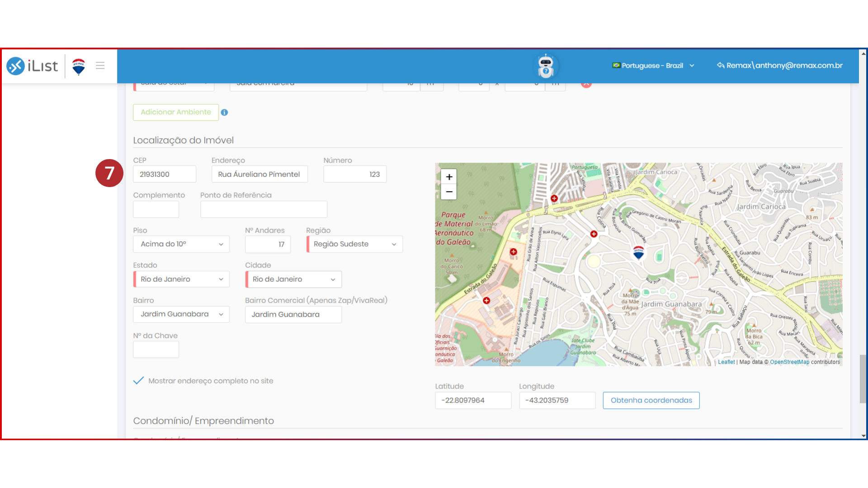Click Obtenha coordenadas button
This screenshot has height=488, width=868.
[x=651, y=400]
